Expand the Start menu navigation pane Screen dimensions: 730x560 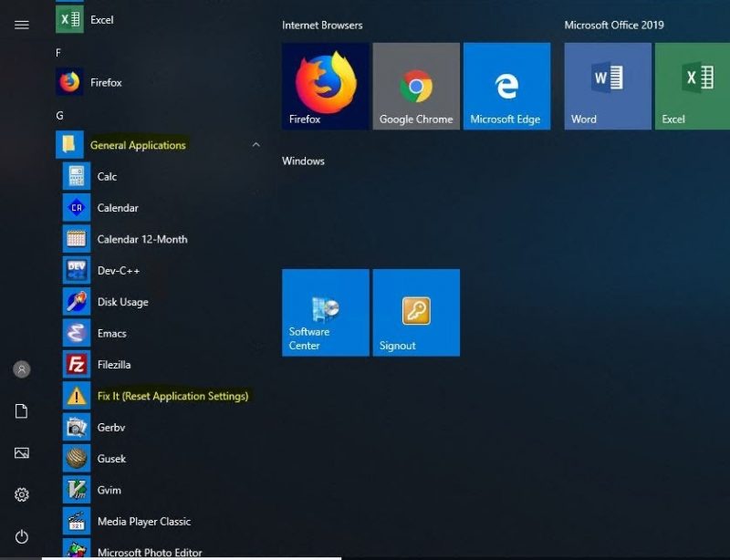click(x=21, y=25)
